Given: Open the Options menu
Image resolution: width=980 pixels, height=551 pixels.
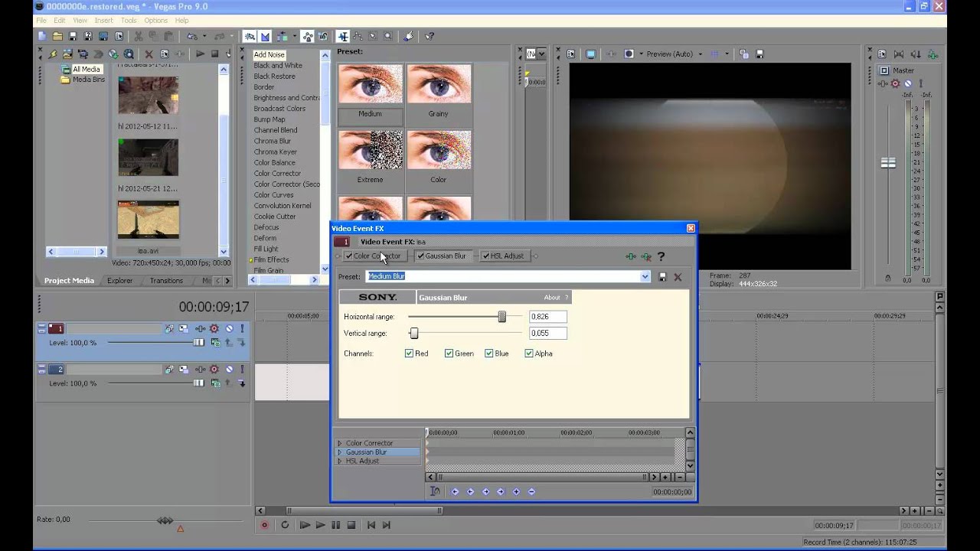Looking at the screenshot, I should [155, 21].
